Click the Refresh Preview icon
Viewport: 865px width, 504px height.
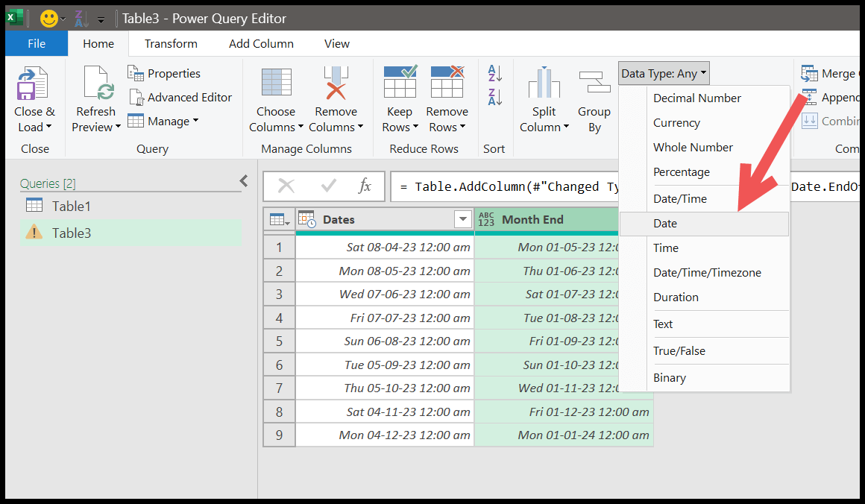[x=98, y=83]
